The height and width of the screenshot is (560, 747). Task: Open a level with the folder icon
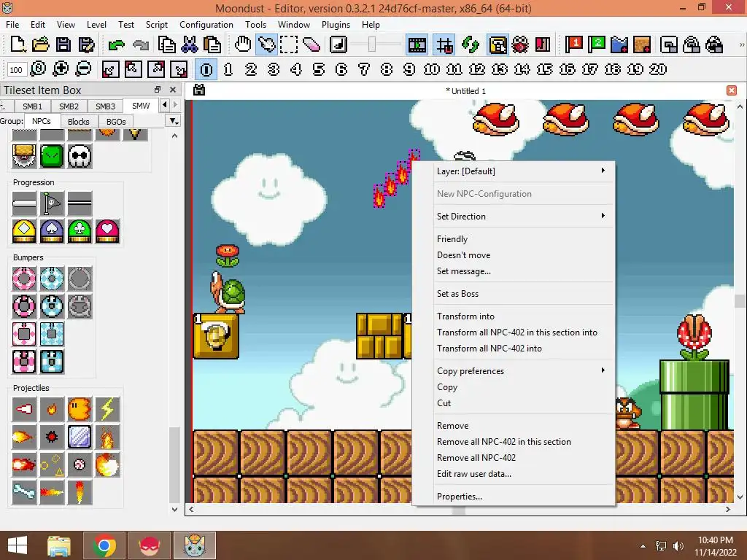coord(41,44)
